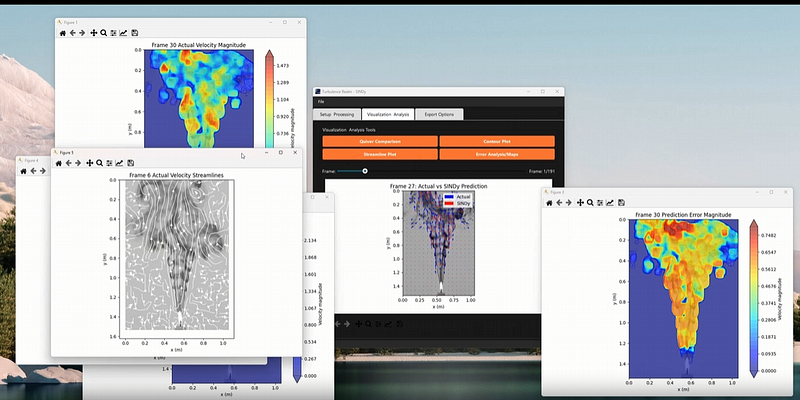Click Forward arrow in Figure 3 toolbar
800x400 pixels.
click(568, 203)
